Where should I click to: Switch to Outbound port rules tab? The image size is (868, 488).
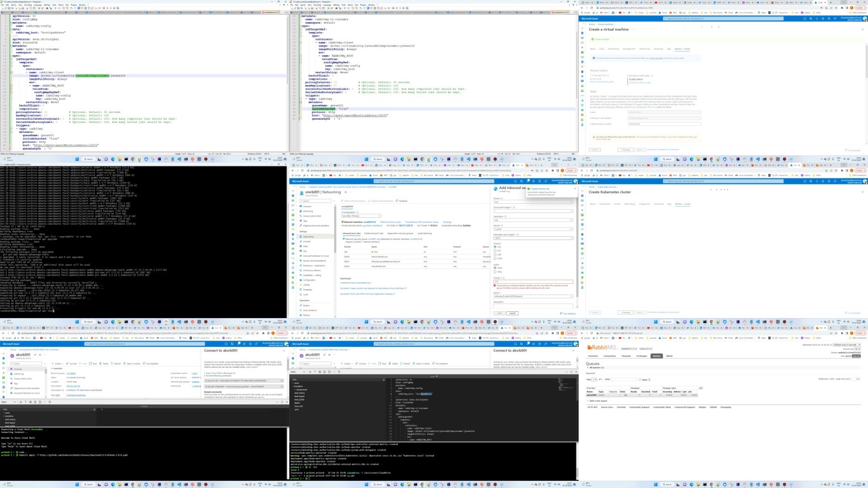tap(373, 233)
